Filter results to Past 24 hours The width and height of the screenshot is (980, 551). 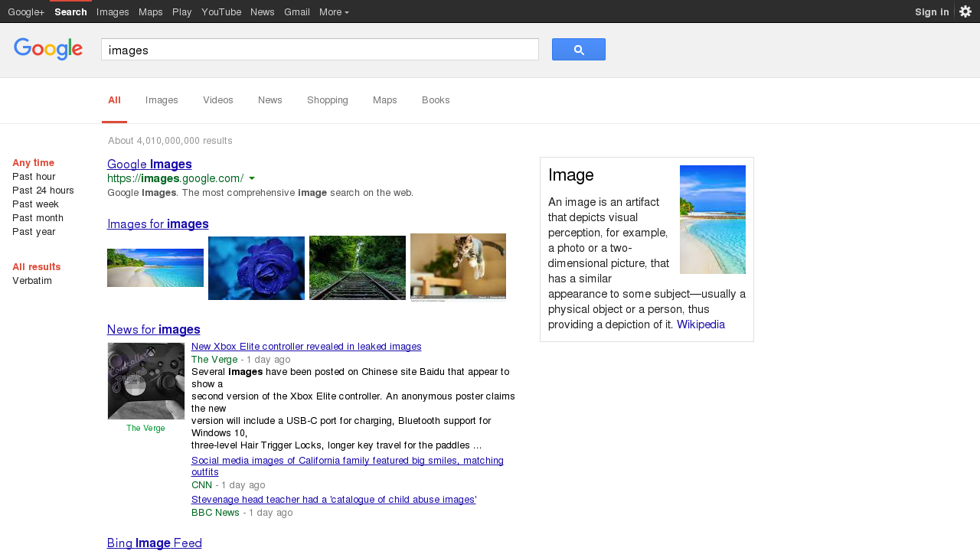click(43, 190)
